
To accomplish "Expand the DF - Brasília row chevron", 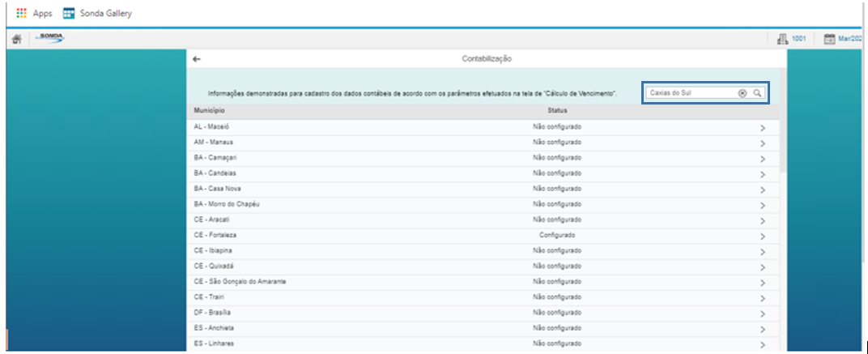I will [x=762, y=314].
